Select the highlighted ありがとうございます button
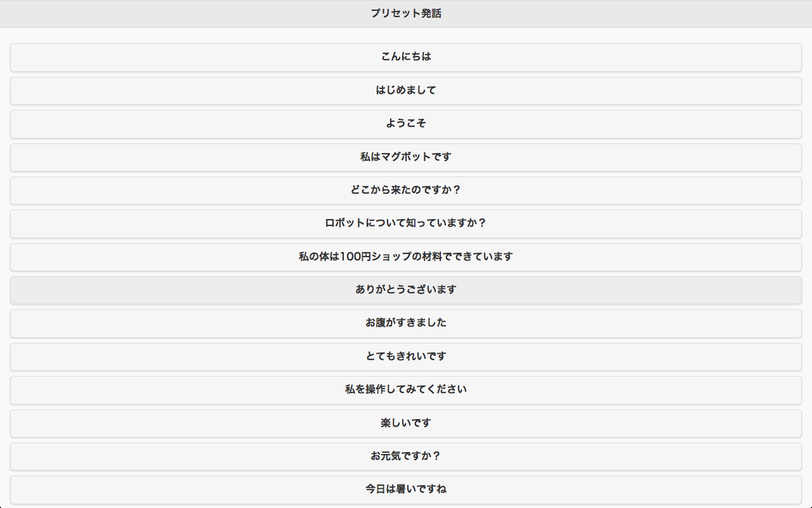The width and height of the screenshot is (812, 508). 406,290
